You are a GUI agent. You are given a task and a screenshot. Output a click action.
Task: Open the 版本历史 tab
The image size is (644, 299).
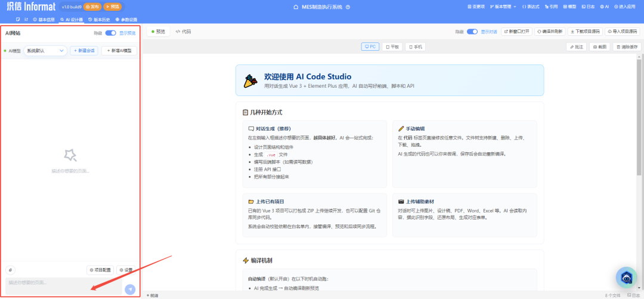pyautogui.click(x=99, y=19)
